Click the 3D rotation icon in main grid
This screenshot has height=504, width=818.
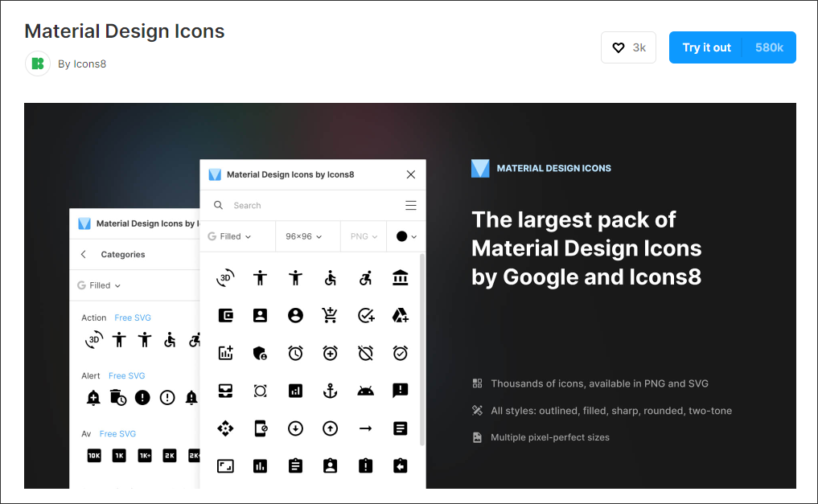pos(225,278)
